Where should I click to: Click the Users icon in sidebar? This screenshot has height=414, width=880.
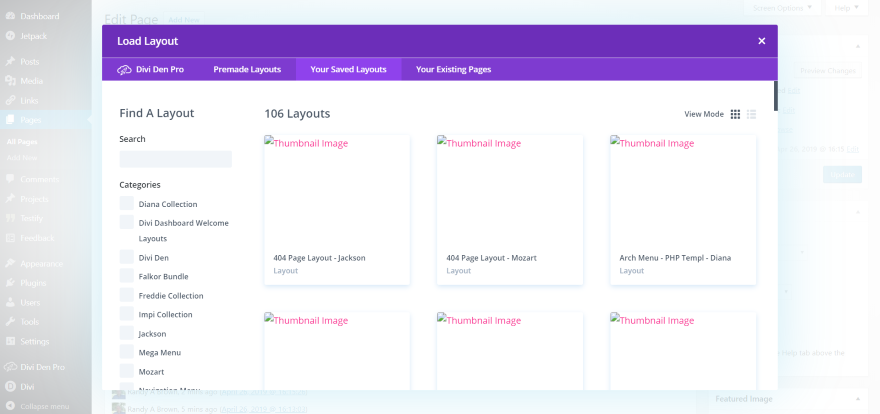click(x=10, y=302)
